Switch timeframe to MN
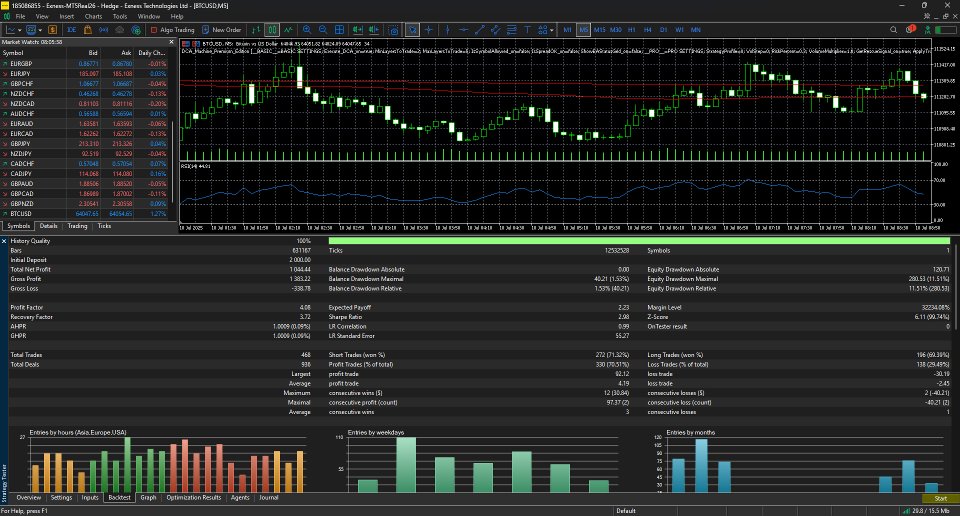Viewport: 960px width, 516px height. pos(696,29)
